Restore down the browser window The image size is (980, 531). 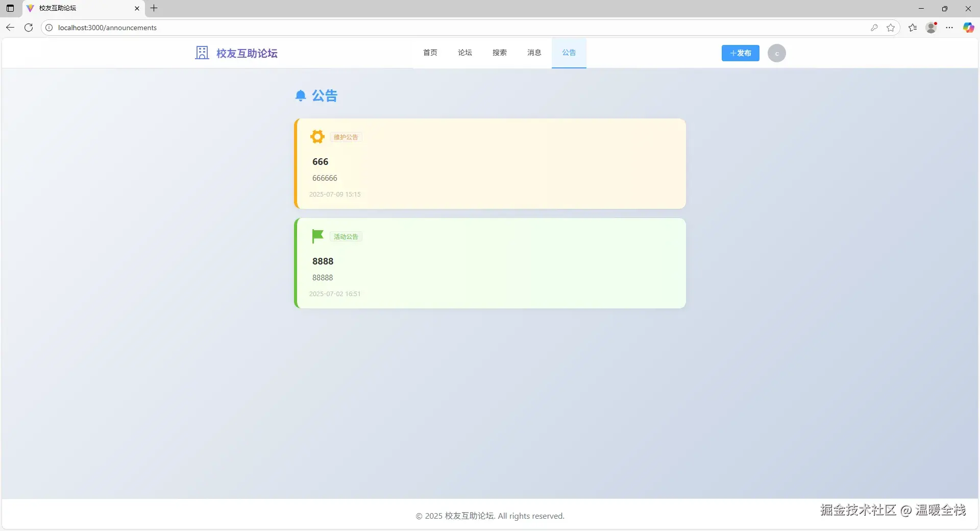(x=945, y=8)
